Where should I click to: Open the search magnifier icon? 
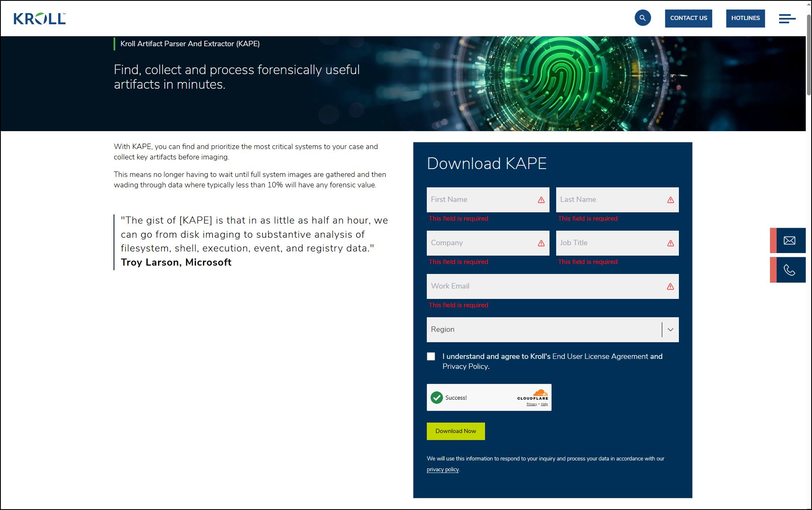(x=643, y=18)
